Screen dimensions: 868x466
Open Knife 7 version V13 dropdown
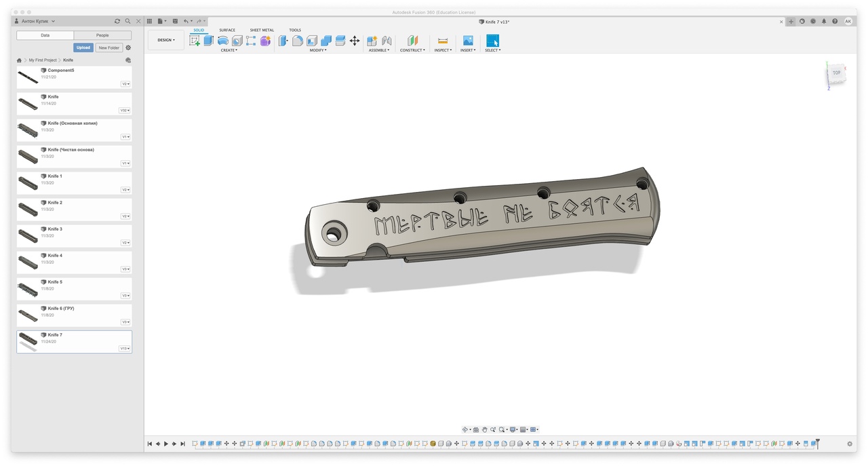(125, 349)
